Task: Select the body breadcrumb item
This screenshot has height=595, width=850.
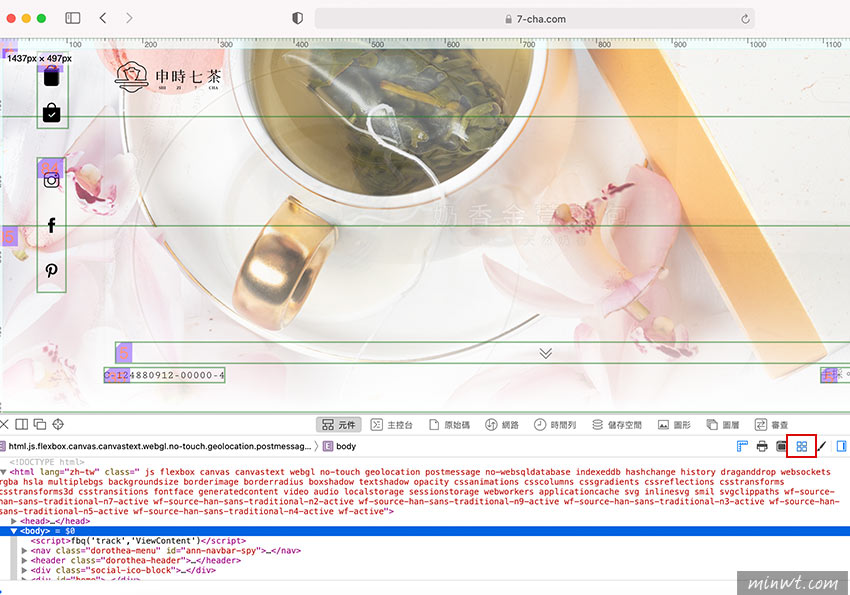Action: point(339,447)
